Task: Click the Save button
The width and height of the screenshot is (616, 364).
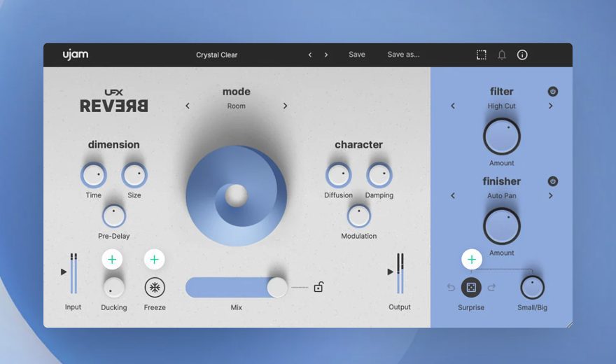Action: (x=357, y=55)
